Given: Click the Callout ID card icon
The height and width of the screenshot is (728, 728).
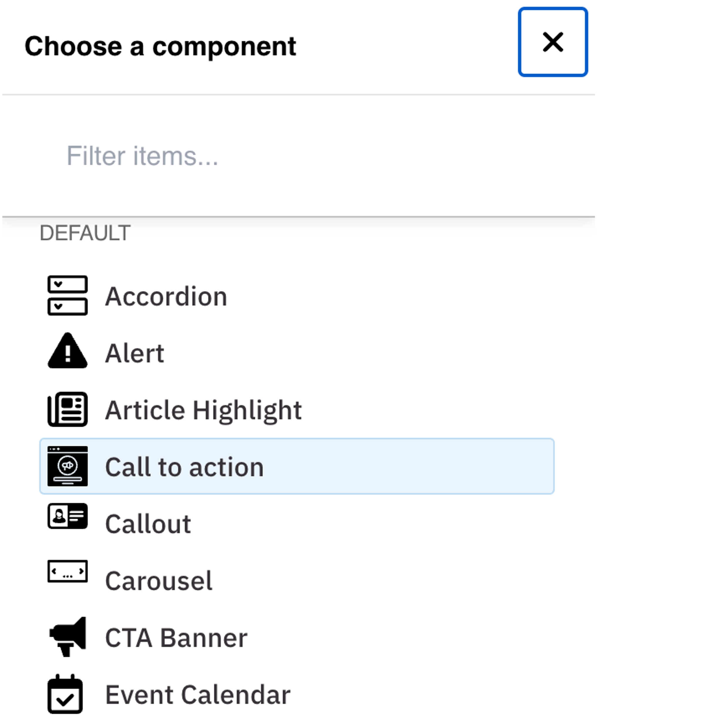Looking at the screenshot, I should [x=68, y=516].
